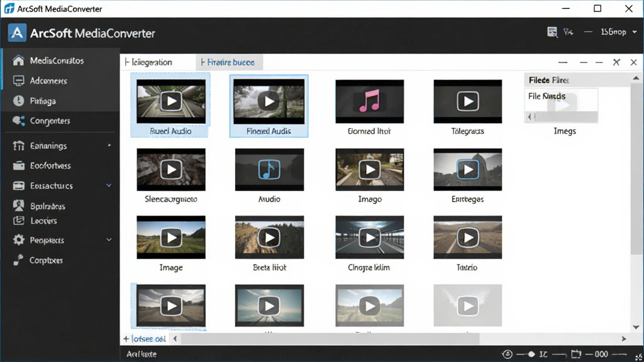This screenshot has height=362, width=644.
Task: Click the search list icon in header
Action: pyautogui.click(x=552, y=32)
